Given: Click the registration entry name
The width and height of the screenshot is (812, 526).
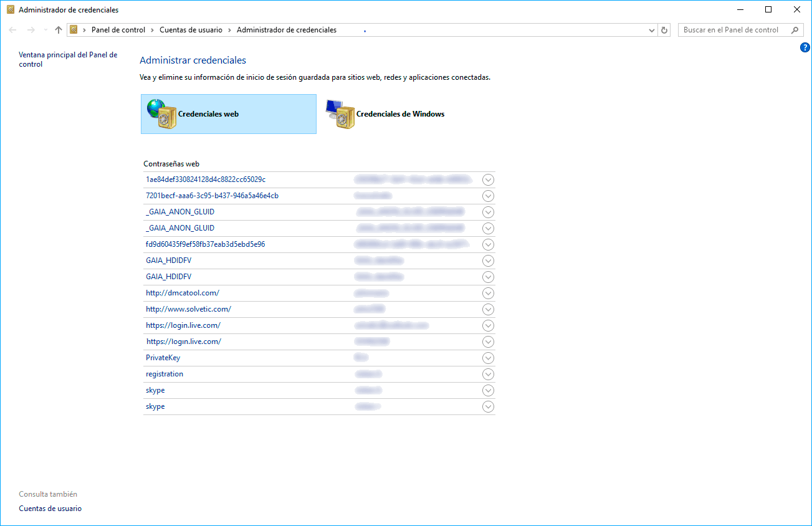Looking at the screenshot, I should 165,374.
